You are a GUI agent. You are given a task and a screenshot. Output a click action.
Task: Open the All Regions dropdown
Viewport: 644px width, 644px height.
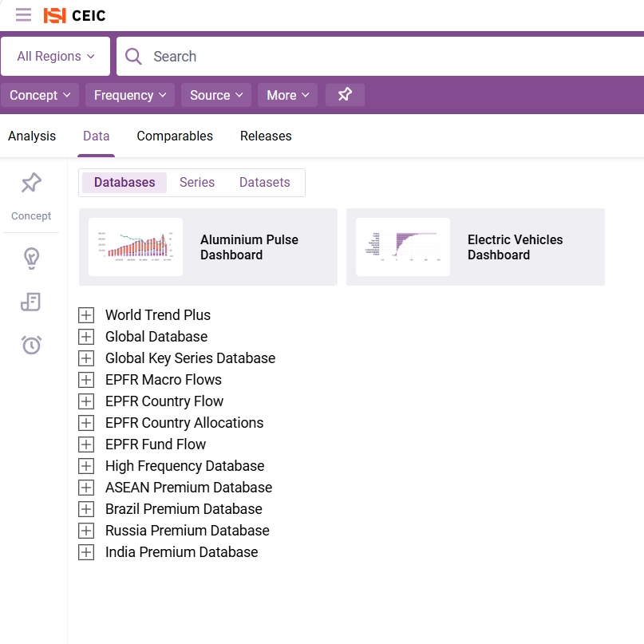point(56,56)
